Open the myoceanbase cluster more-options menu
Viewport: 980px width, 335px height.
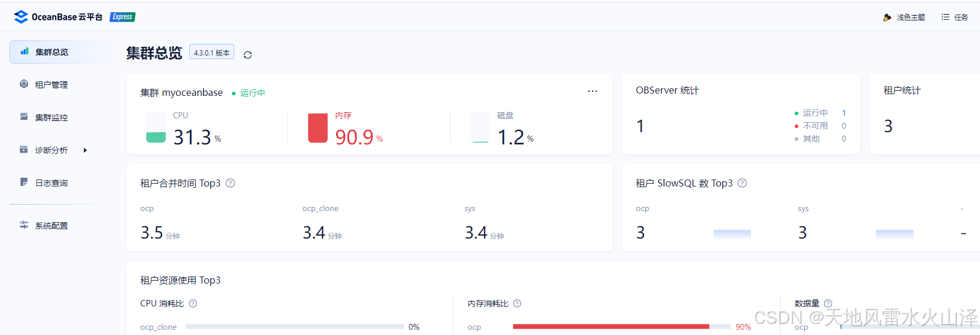[x=593, y=91]
